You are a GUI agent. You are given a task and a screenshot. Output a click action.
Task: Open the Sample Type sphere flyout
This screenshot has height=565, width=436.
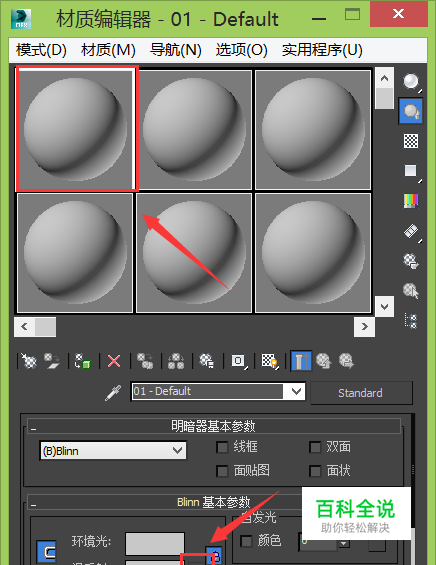click(x=411, y=81)
